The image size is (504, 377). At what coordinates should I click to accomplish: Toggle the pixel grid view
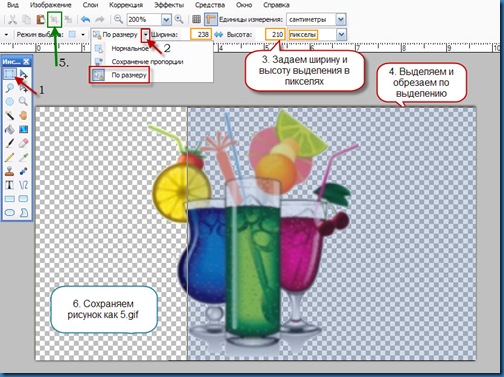[x=197, y=19]
